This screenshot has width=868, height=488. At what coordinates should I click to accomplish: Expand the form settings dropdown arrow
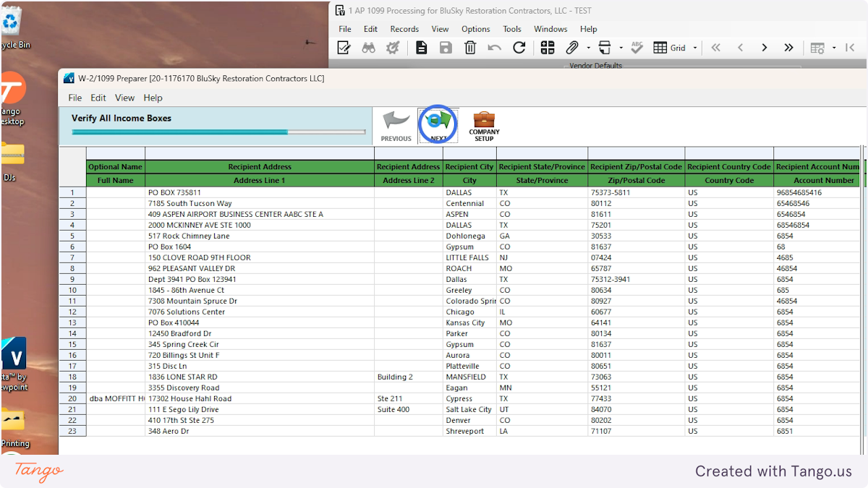pyautogui.click(x=834, y=48)
